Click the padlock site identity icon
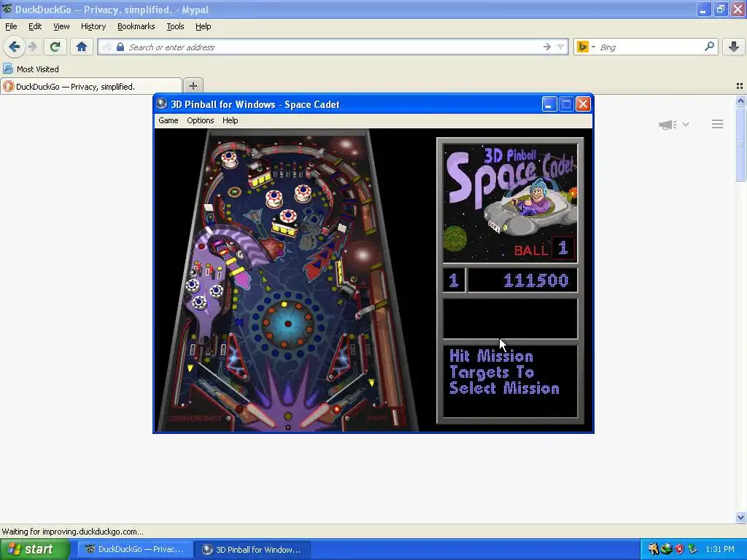747x560 pixels. coord(120,47)
